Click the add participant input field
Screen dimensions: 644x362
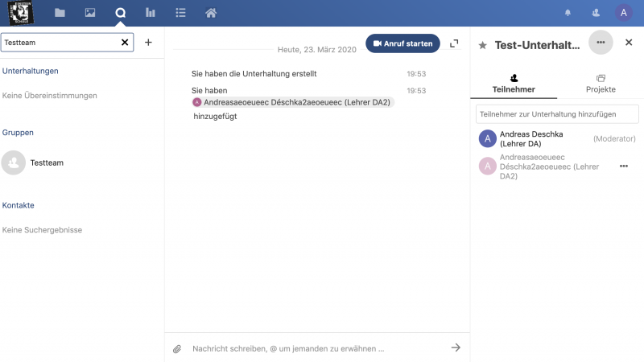(x=557, y=114)
